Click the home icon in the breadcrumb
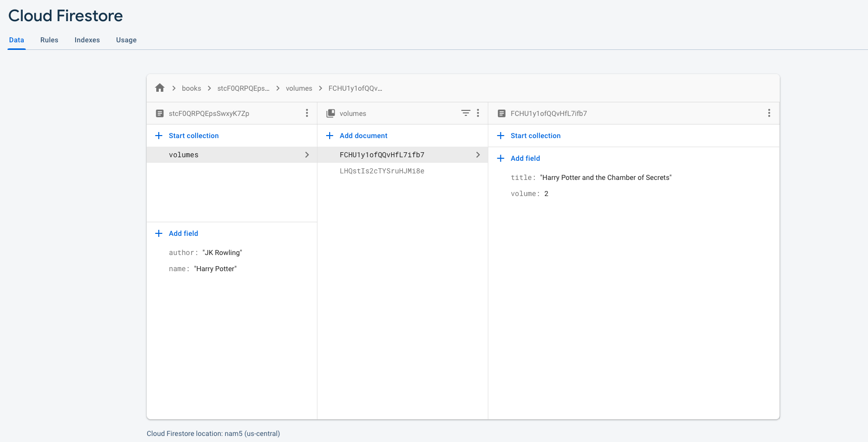This screenshot has width=868, height=442. (160, 88)
